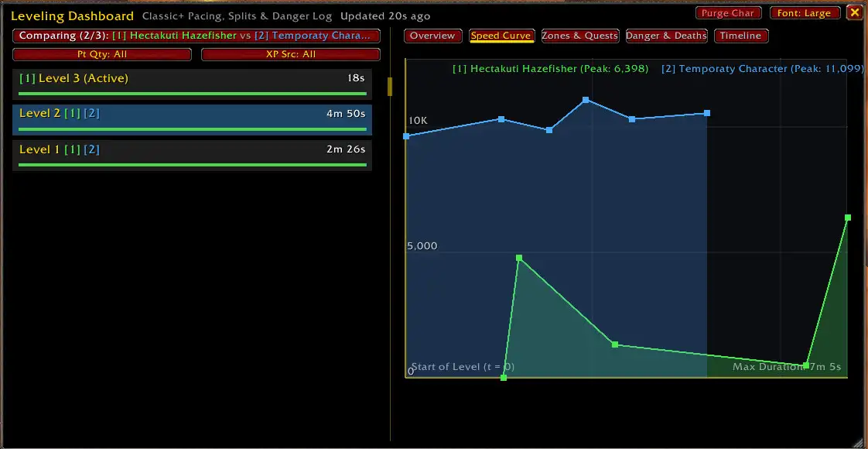868x449 pixels.
Task: Click the Level 3 progress bar
Action: pyautogui.click(x=192, y=94)
